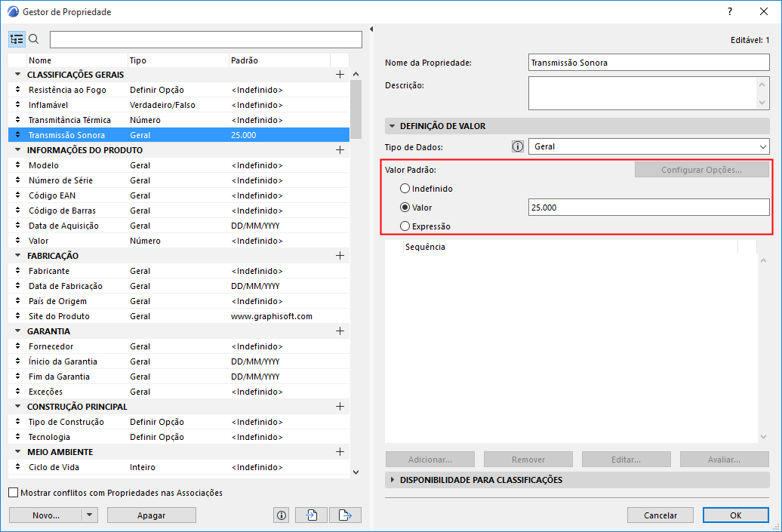Click the info icon beside Apagar button

click(x=282, y=515)
